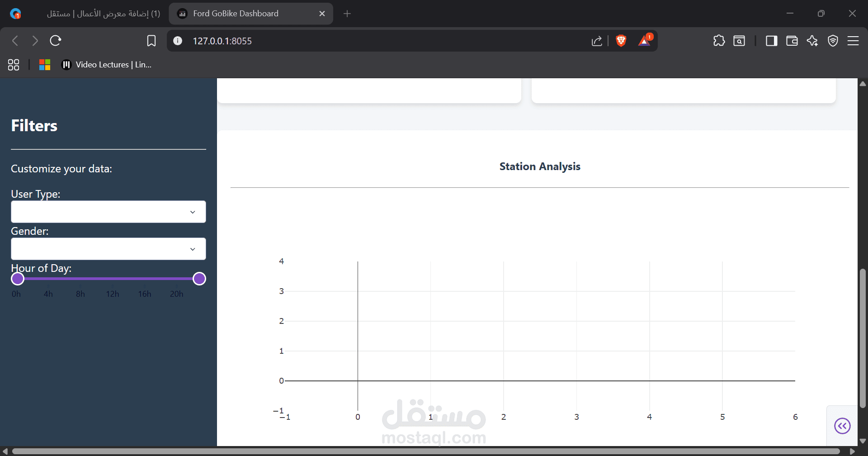Click the purple double-chevron debug button

tap(842, 426)
